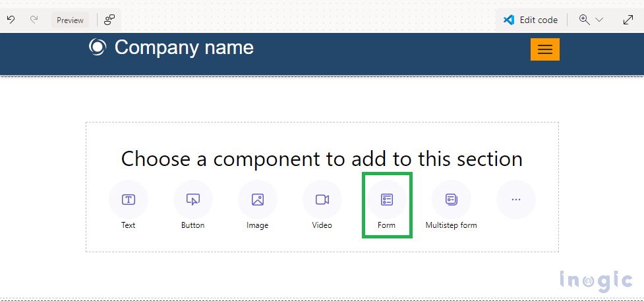Open the orange hamburger menu
The image size is (644, 301).
545,49
